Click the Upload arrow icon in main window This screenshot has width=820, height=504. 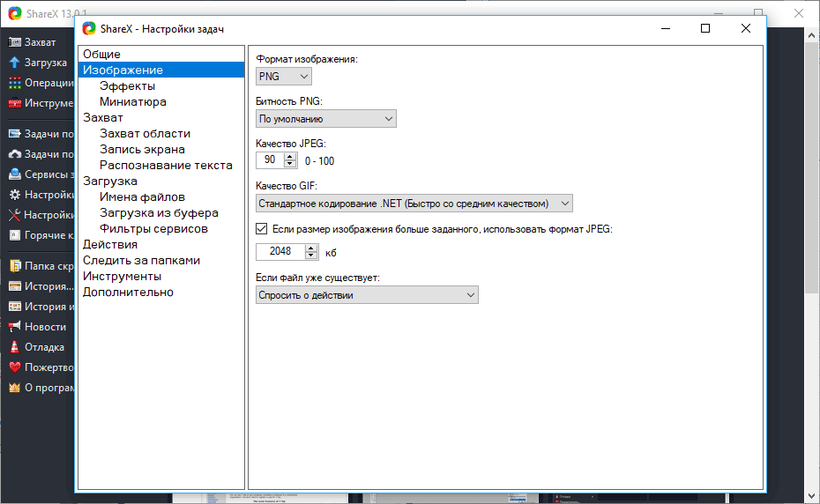click(15, 63)
